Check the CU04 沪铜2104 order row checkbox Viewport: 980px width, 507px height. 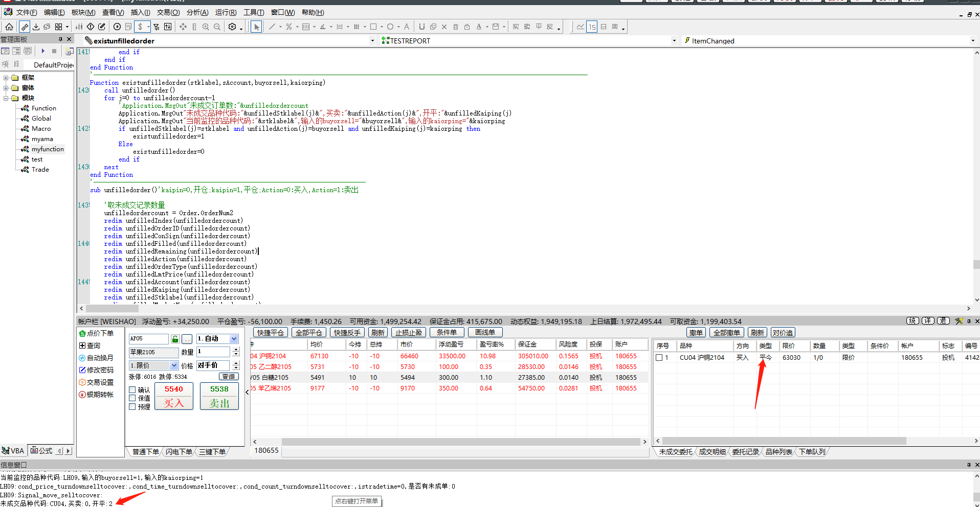(x=659, y=358)
